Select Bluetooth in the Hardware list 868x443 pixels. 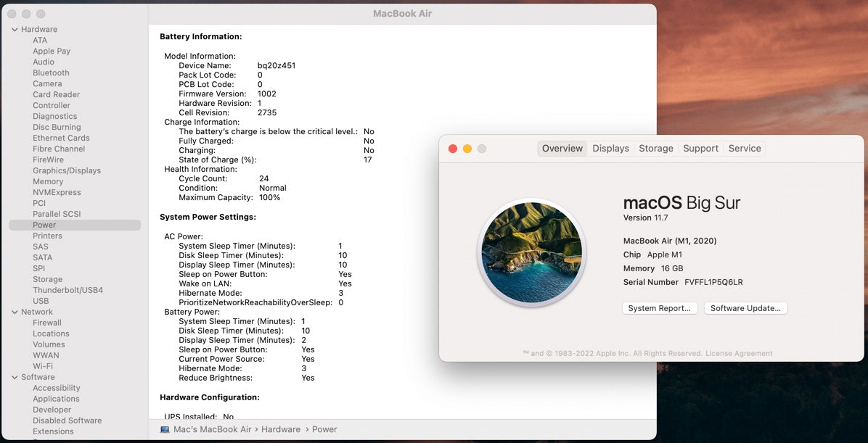[51, 73]
